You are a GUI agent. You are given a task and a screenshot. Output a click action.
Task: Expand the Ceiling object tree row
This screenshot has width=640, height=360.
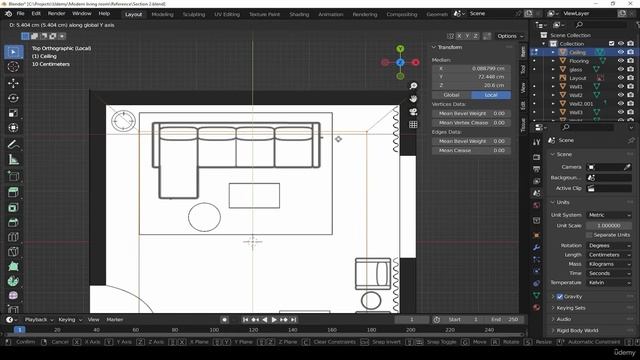pyautogui.click(x=553, y=52)
